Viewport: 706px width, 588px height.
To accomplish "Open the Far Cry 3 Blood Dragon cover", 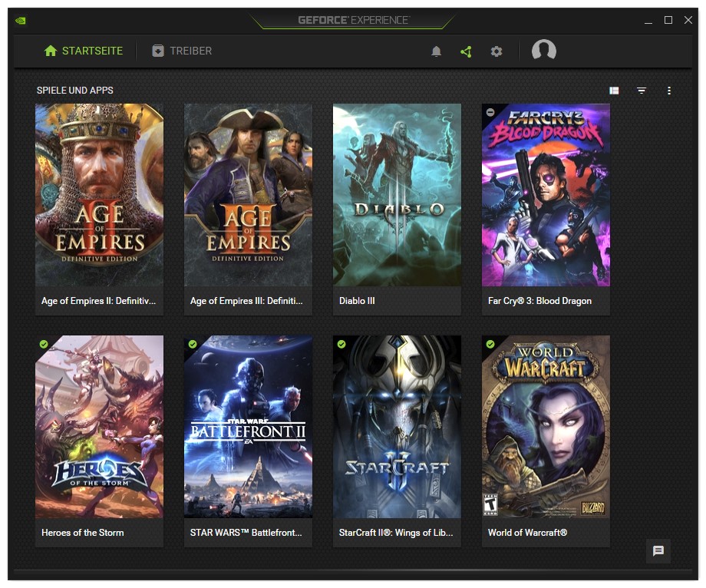I will [546, 195].
